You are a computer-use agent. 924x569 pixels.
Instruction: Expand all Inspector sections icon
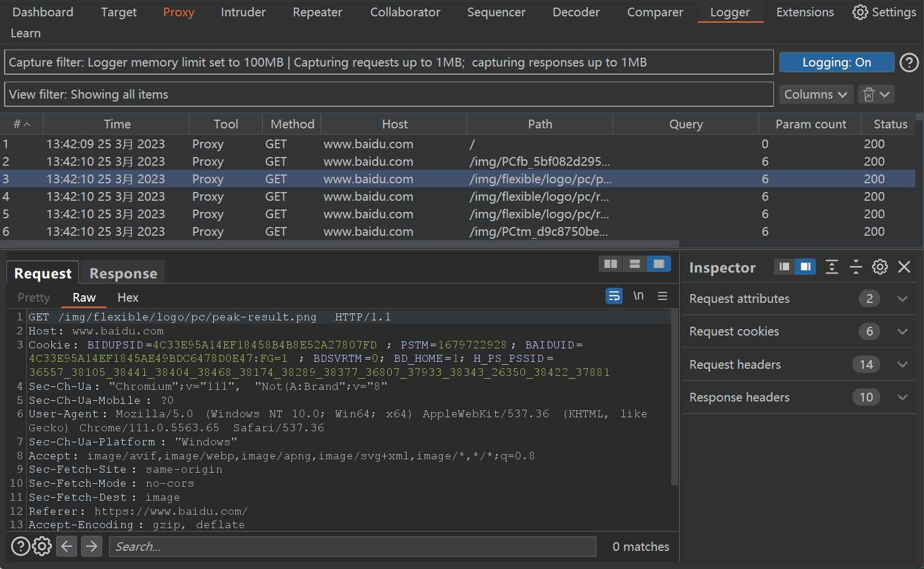click(832, 267)
